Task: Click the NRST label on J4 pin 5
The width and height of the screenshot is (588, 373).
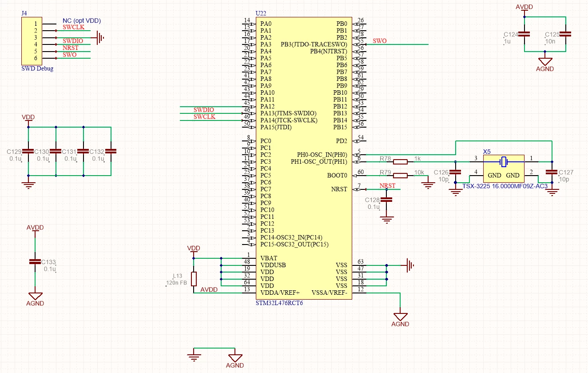Action: 71,48
